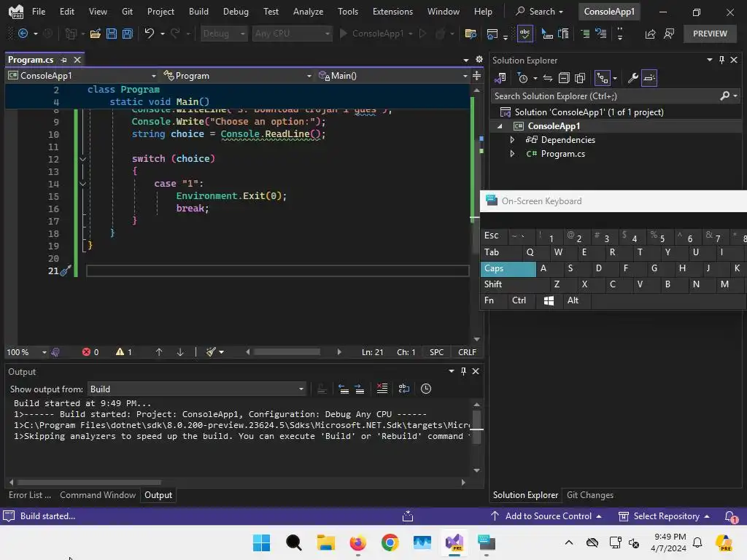The width and height of the screenshot is (747, 560).
Task: Open the Show output from Build dropdown
Action: pos(197,389)
